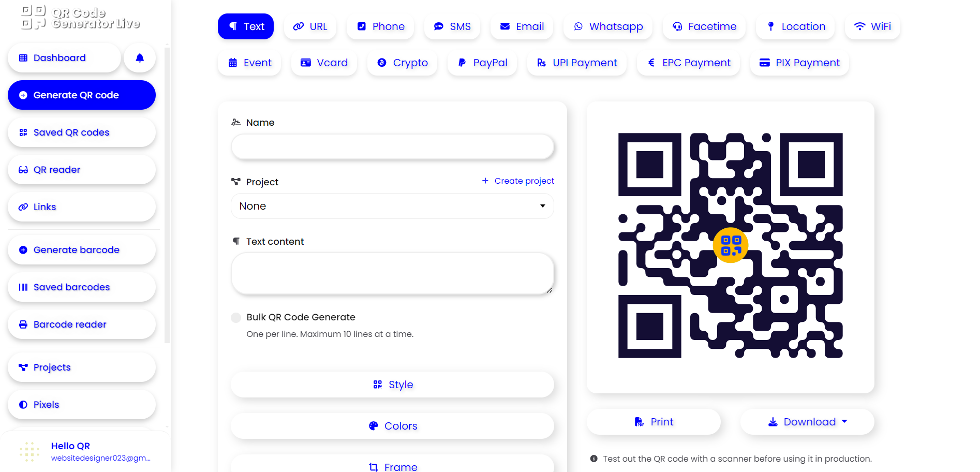The height and width of the screenshot is (472, 980).
Task: Toggle Bulk QR Code Generate switch
Action: (x=236, y=318)
